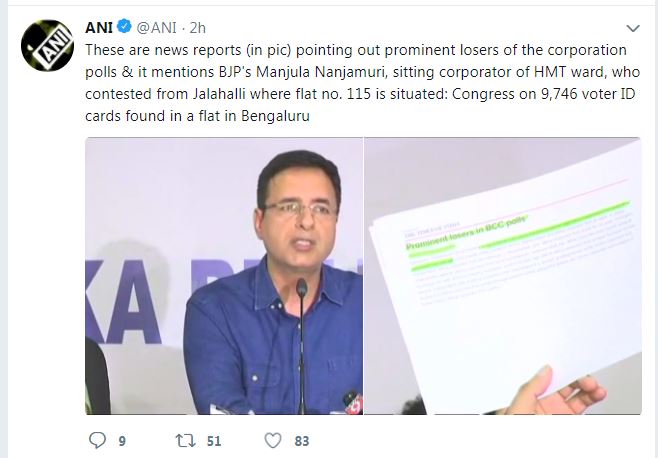The image size is (658, 458).
Task: Open the ANI display name link
Action: (x=99, y=27)
